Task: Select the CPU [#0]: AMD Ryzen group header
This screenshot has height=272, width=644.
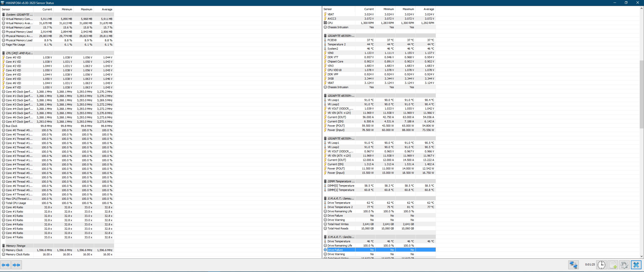Action: (19, 53)
